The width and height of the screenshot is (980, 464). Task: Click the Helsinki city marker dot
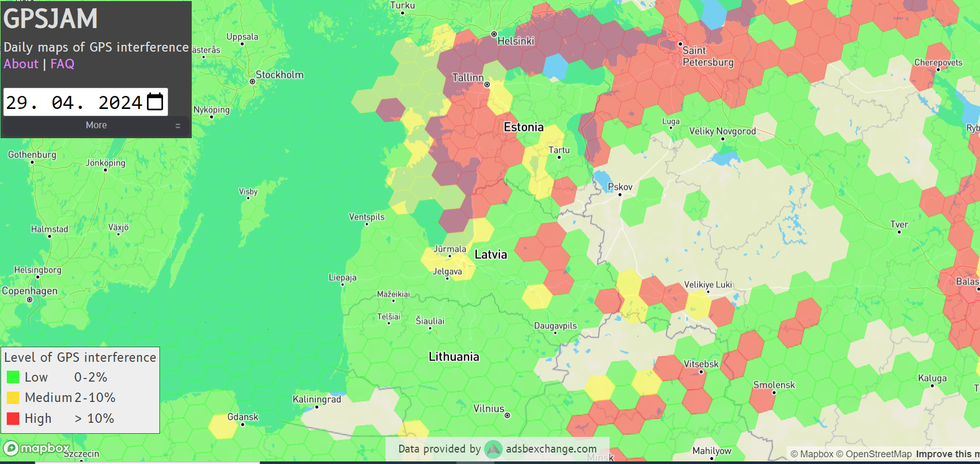coord(494,34)
